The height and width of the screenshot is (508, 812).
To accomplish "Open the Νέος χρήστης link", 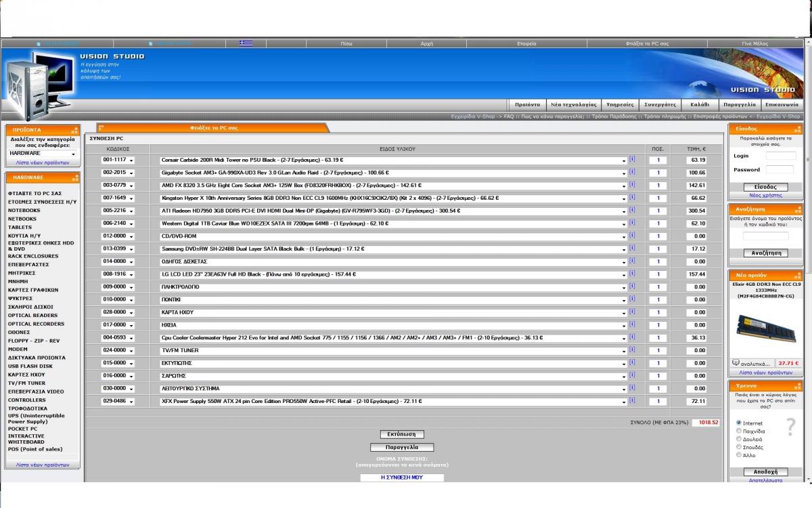I will [765, 195].
